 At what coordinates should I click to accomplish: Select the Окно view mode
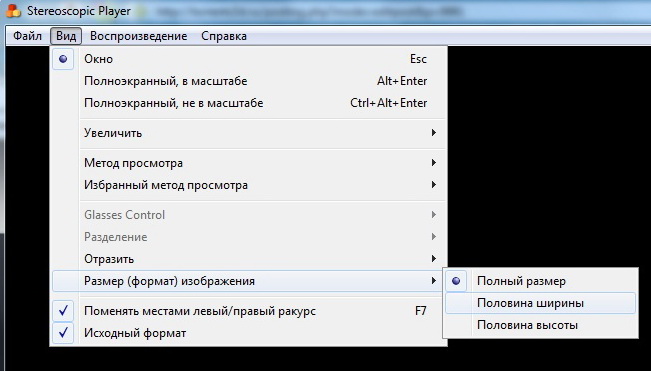(x=248, y=59)
